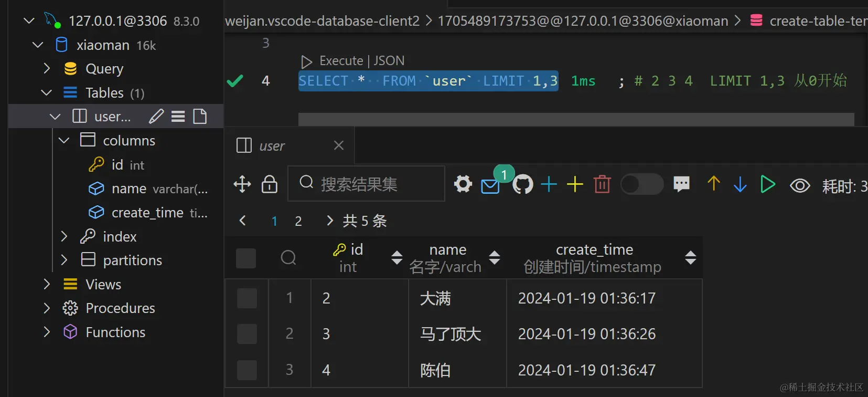Expand the partitions node
The image size is (868, 397).
[64, 260]
